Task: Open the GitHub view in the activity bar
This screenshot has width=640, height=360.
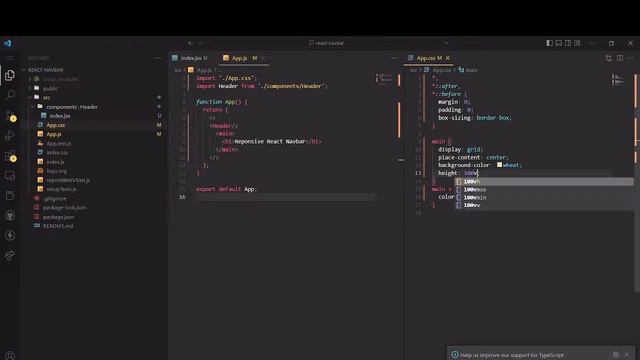Action: (10, 216)
